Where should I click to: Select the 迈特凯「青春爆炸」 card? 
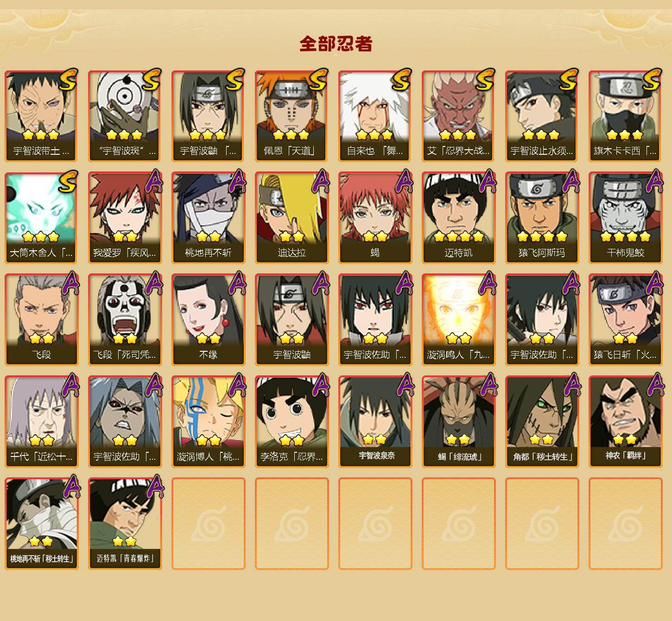125,524
